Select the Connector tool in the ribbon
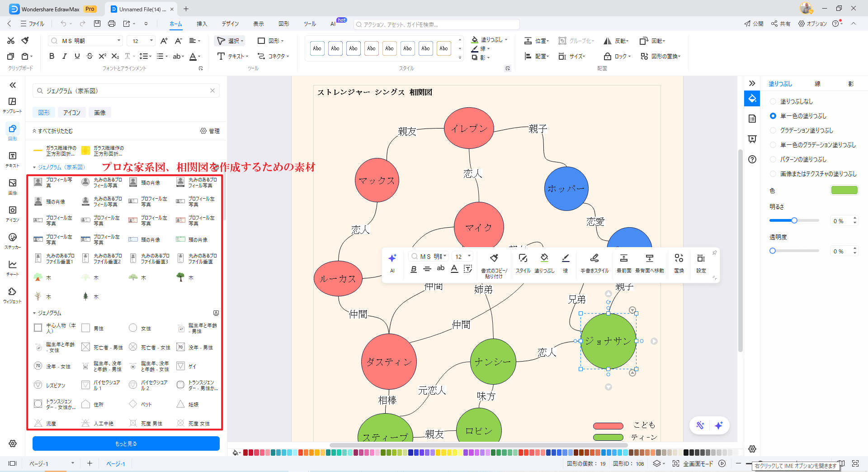 click(x=273, y=56)
